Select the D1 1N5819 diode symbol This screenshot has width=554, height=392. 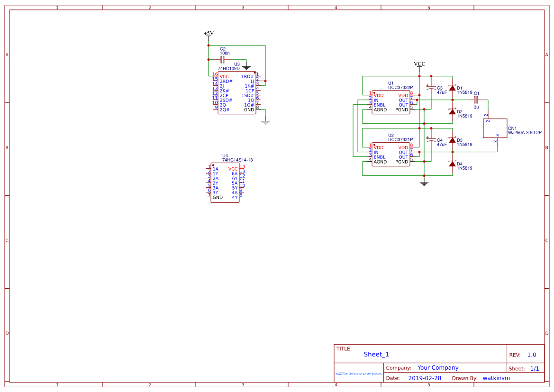[x=452, y=88]
